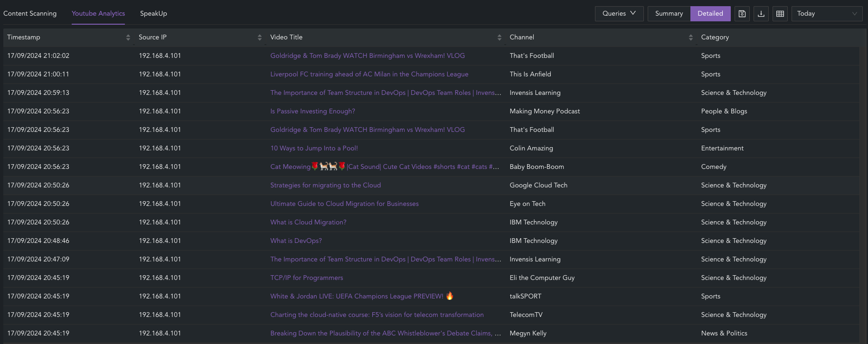Click timestamp 17/09/2024 21:00:11

point(38,74)
